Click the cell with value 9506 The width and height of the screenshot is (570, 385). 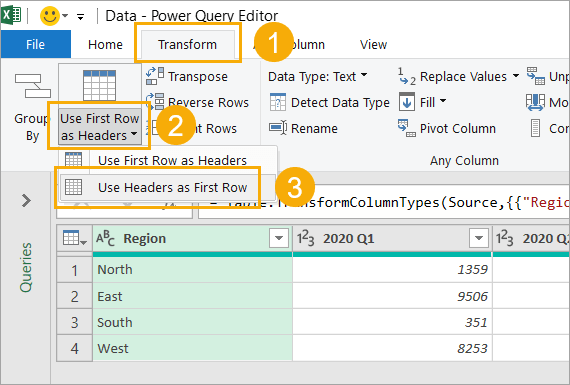click(x=392, y=296)
